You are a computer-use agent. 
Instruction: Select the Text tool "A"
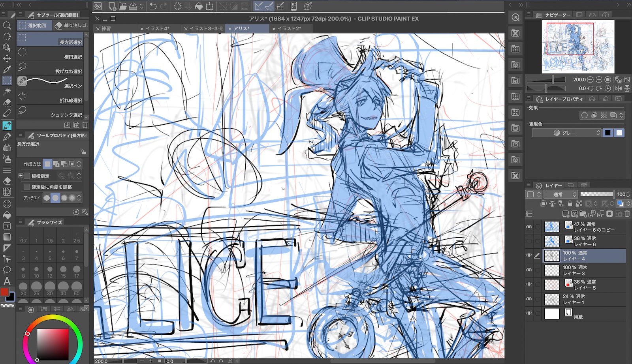(x=7, y=281)
